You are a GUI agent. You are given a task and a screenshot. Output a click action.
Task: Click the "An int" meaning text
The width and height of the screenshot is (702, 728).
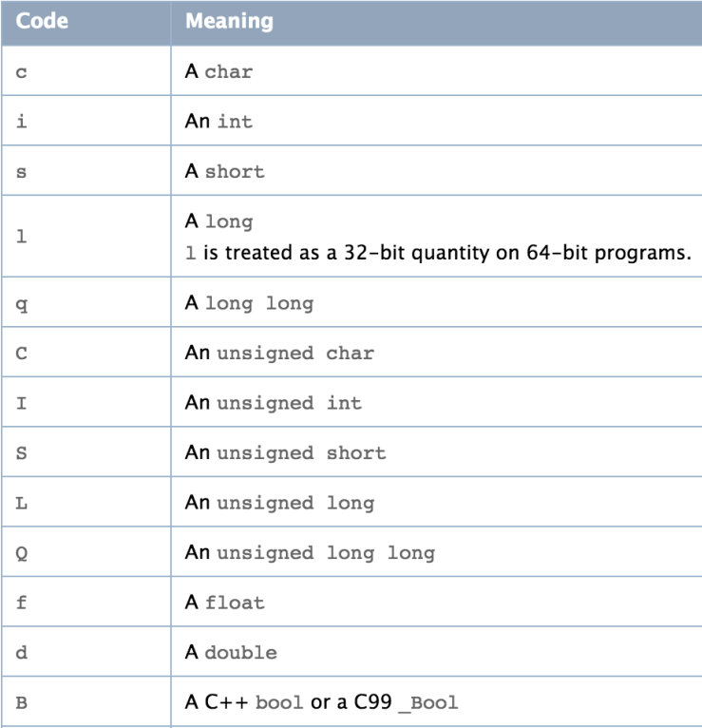(x=219, y=122)
